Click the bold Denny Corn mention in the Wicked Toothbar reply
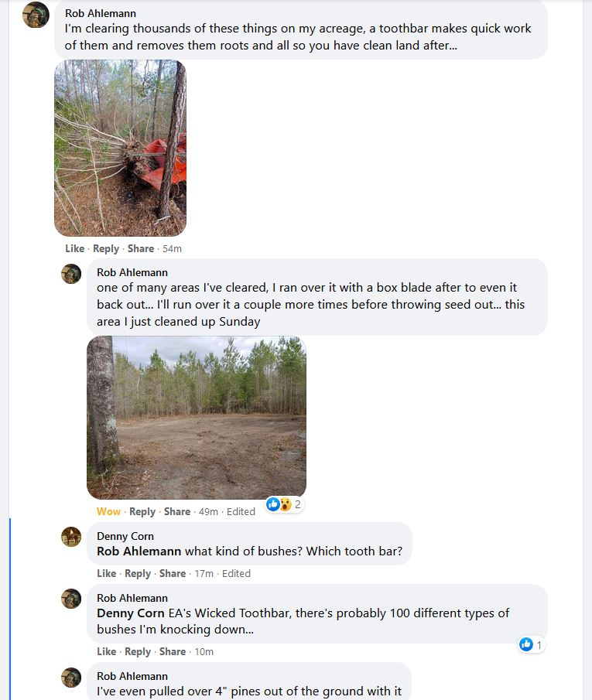This screenshot has height=700, width=592. pos(131,613)
